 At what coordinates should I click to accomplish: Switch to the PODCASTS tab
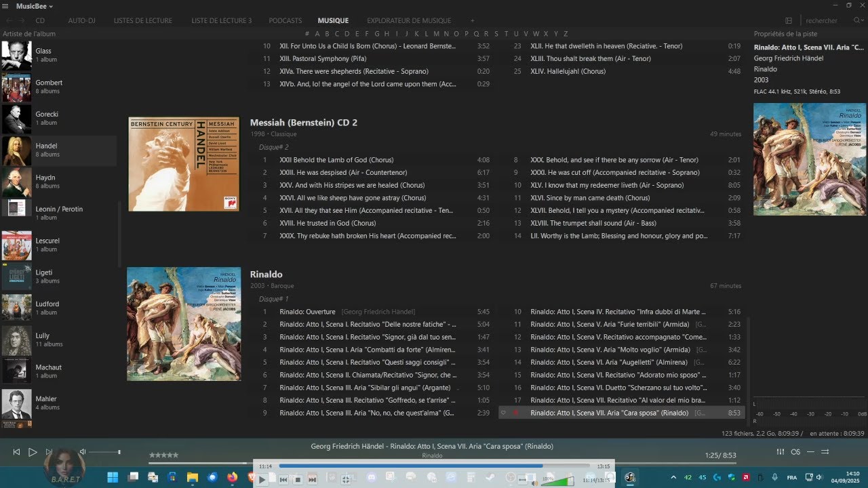285,21
